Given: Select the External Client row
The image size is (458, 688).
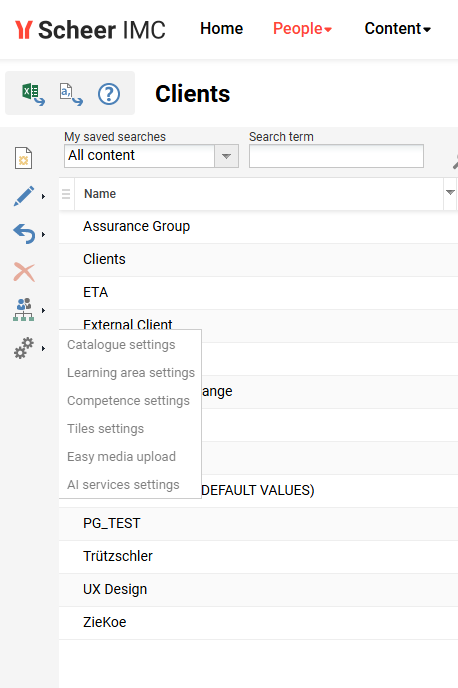Looking at the screenshot, I should click(x=258, y=326).
